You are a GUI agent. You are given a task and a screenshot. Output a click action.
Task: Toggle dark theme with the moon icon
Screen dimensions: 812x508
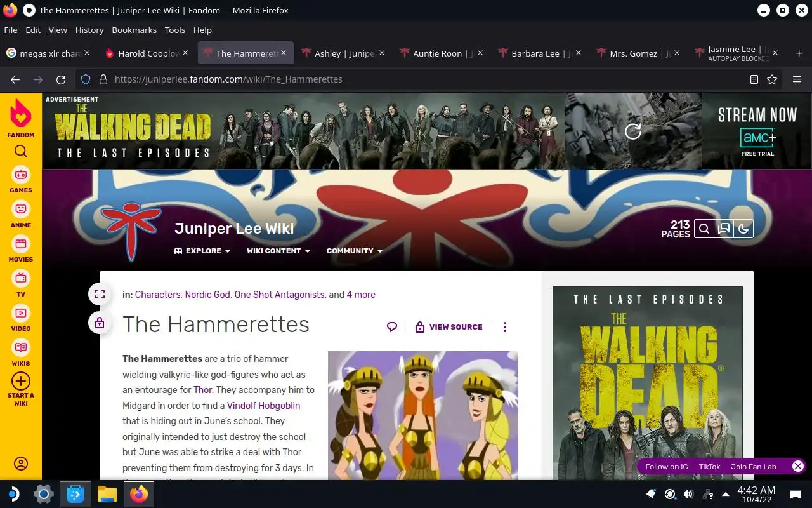pyautogui.click(x=743, y=229)
